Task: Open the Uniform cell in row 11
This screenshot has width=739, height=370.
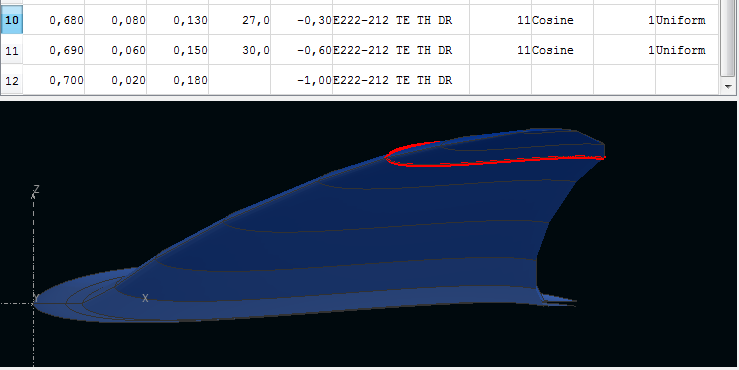Action: pyautogui.click(x=687, y=50)
